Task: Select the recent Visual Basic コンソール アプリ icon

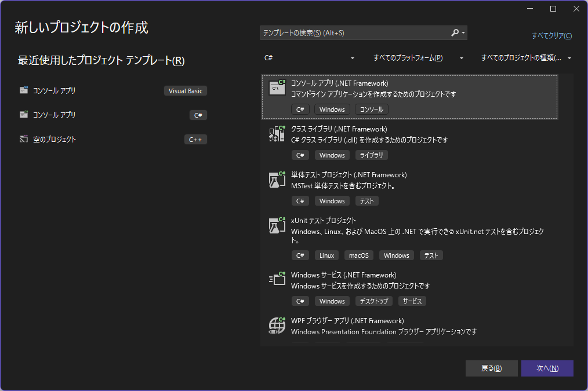Action: coord(23,90)
